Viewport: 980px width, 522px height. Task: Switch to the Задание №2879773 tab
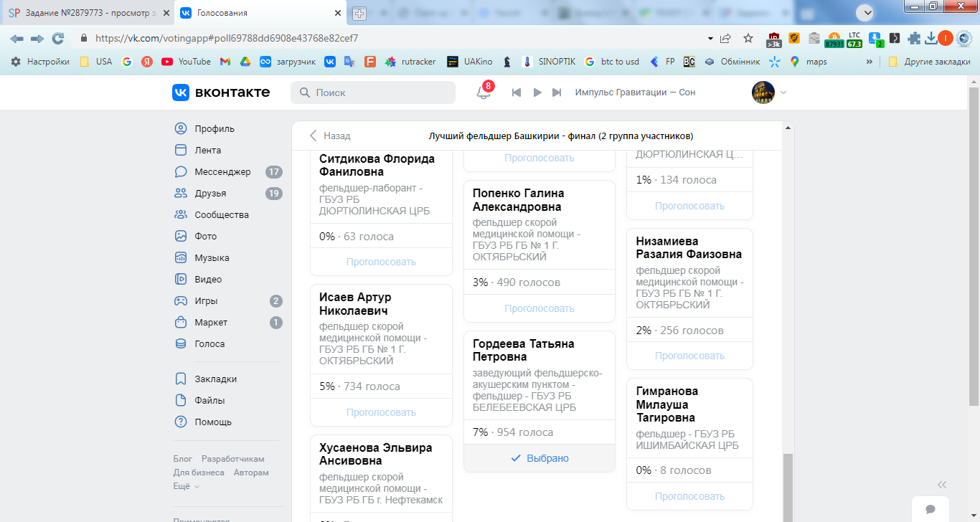(88, 13)
